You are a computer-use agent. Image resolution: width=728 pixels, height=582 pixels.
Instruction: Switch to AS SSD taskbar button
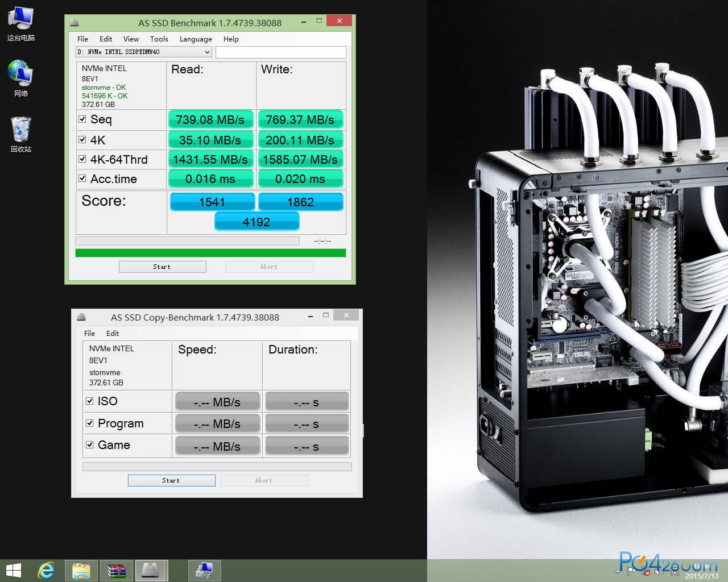click(151, 570)
